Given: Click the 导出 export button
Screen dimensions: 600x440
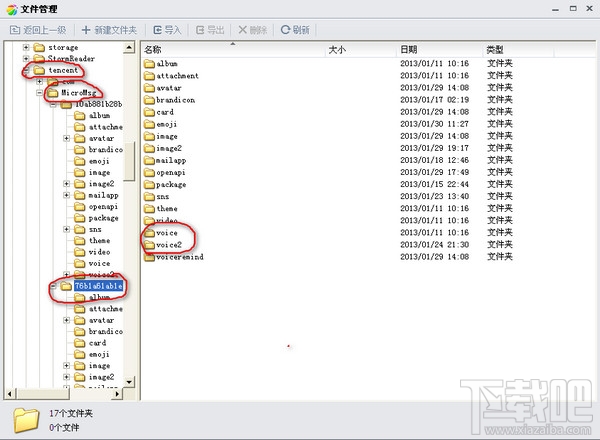Looking at the screenshot, I should 210,30.
